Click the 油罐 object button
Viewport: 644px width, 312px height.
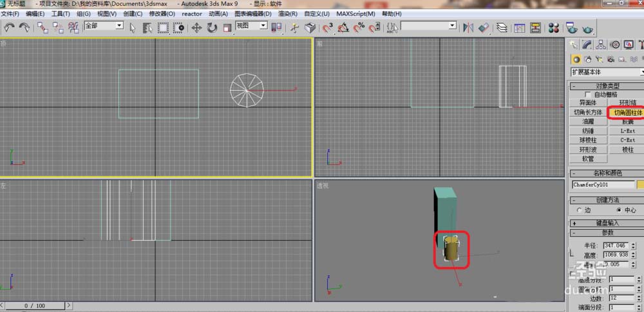click(x=588, y=122)
